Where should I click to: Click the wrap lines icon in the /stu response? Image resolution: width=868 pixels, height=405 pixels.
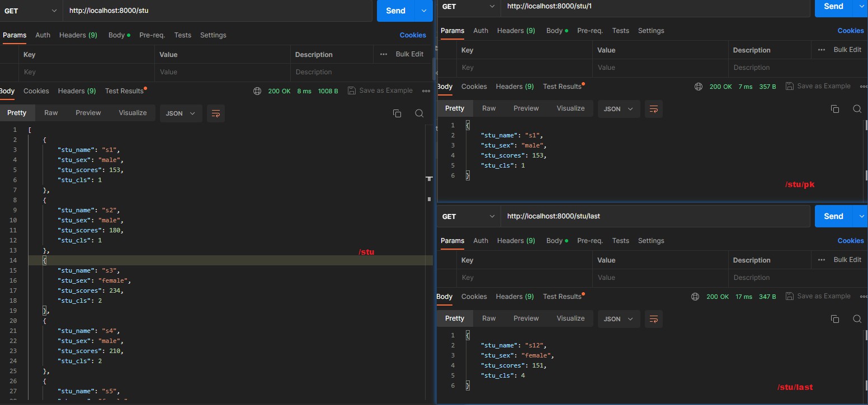click(x=215, y=113)
